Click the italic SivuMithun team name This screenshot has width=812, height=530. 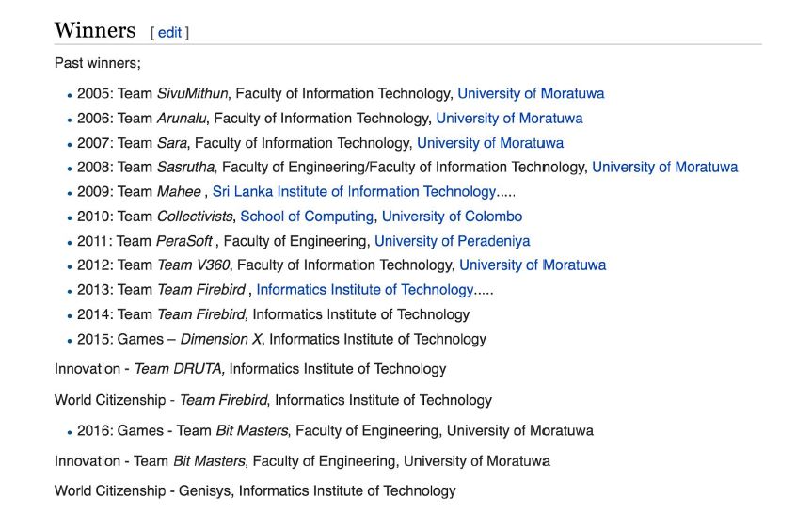pos(192,93)
